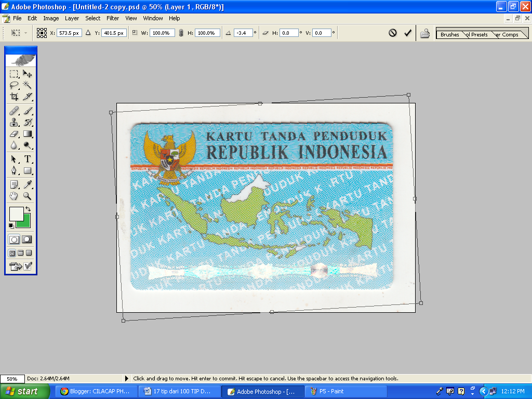
Task: Click the feather logo atop the toolbox
Action: [21, 60]
